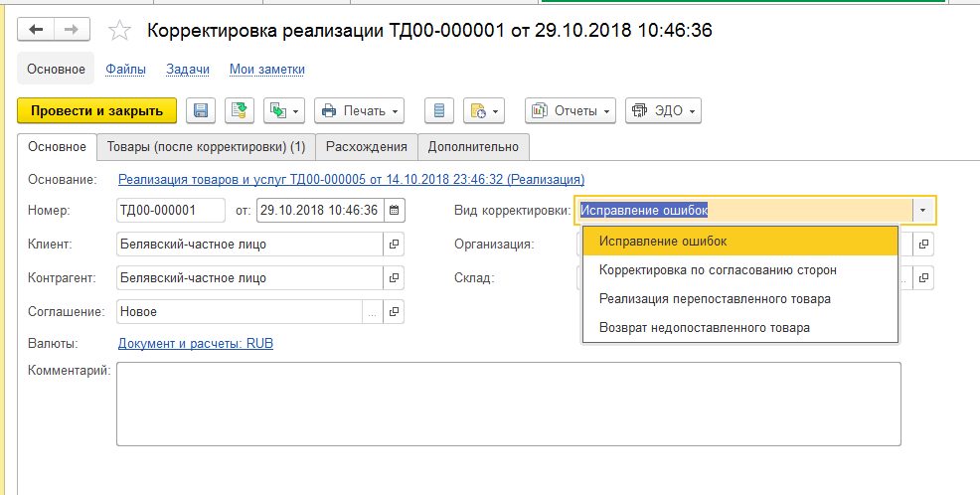Open calendar picker next to date field
This screenshot has width=980, height=495.
tap(394, 210)
